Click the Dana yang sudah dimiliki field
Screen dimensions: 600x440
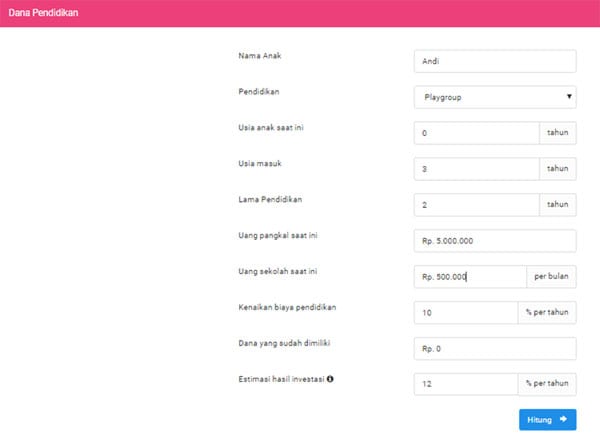coord(495,349)
